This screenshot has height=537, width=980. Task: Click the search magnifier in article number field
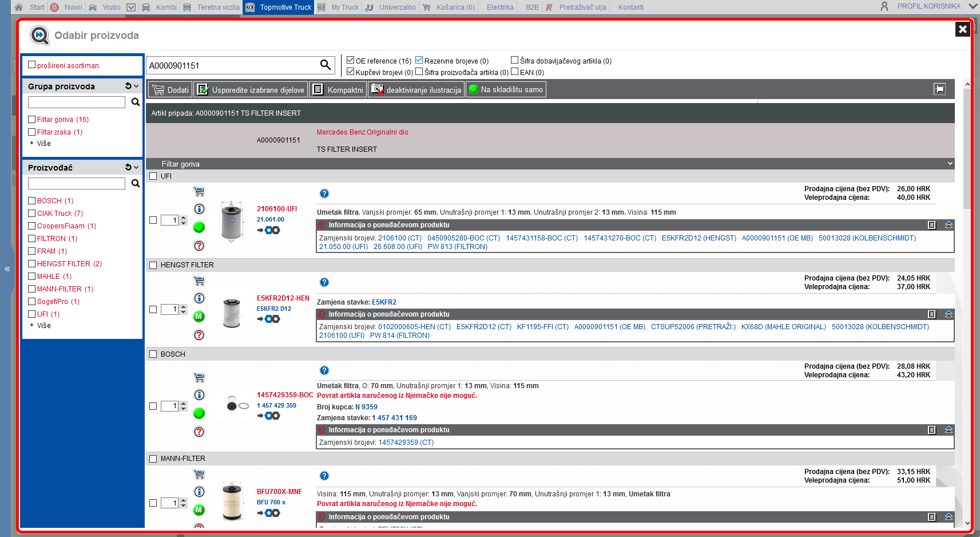(x=326, y=65)
